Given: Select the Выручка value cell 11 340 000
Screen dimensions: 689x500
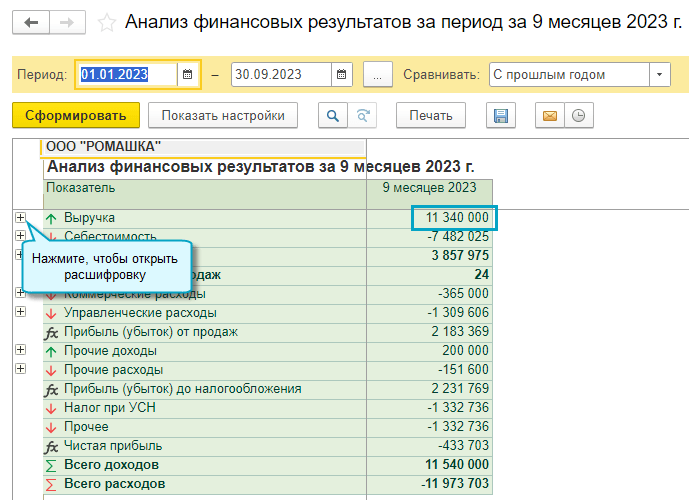Looking at the screenshot, I should [x=454, y=217].
